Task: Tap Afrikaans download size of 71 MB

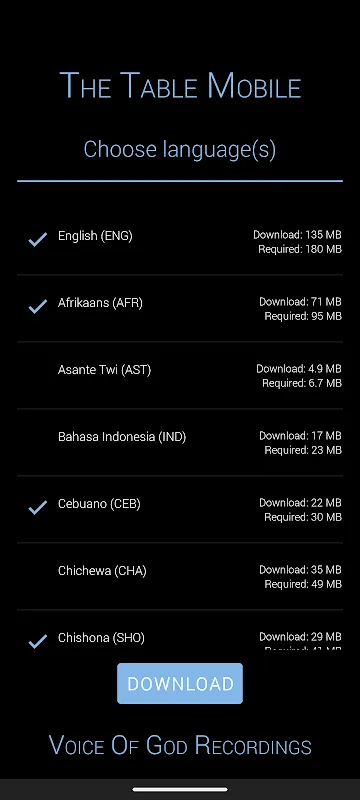Action: click(300, 302)
